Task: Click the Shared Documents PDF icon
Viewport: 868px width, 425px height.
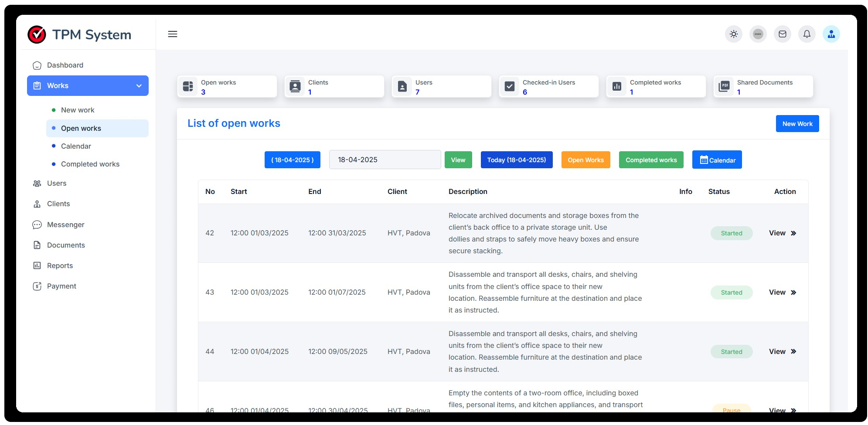Action: pos(724,86)
